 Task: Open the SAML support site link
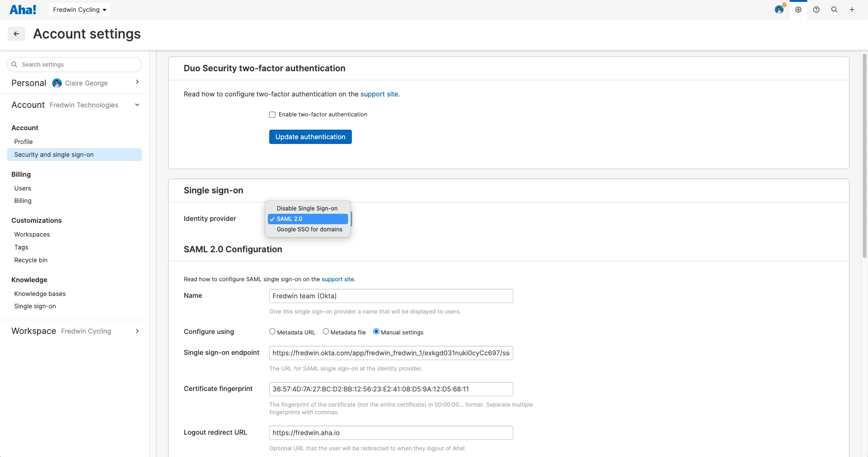pos(338,279)
